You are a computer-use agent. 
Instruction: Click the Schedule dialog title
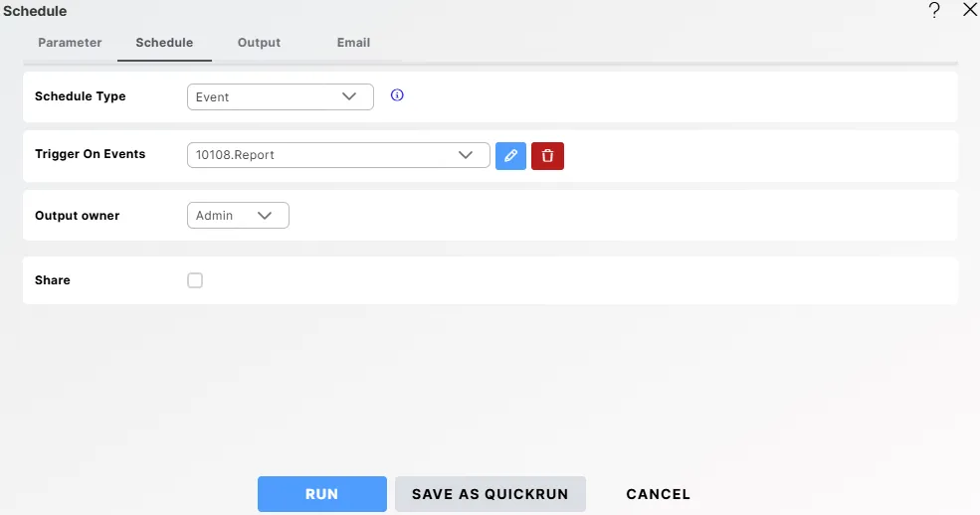pos(36,11)
